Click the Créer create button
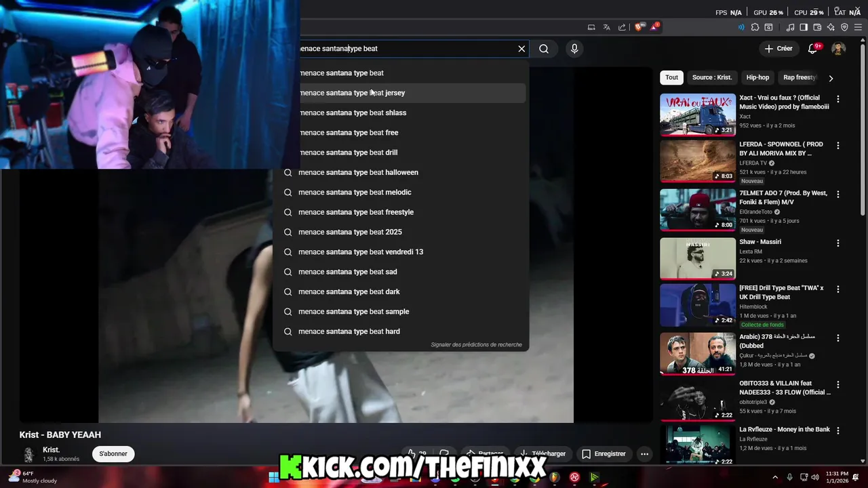 point(778,49)
